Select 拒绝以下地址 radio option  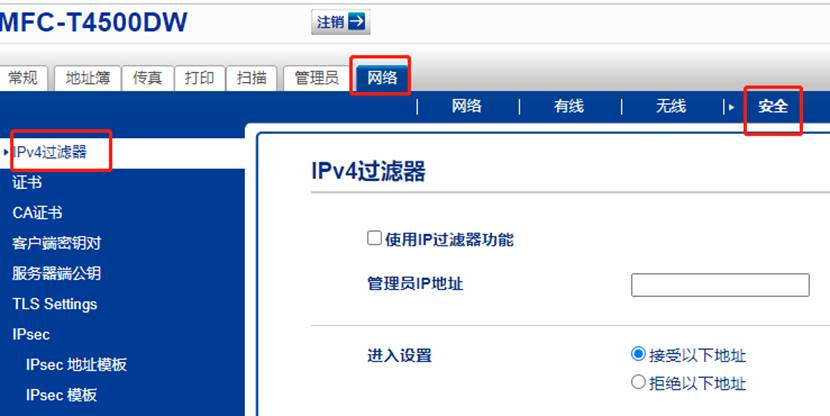coord(639,382)
